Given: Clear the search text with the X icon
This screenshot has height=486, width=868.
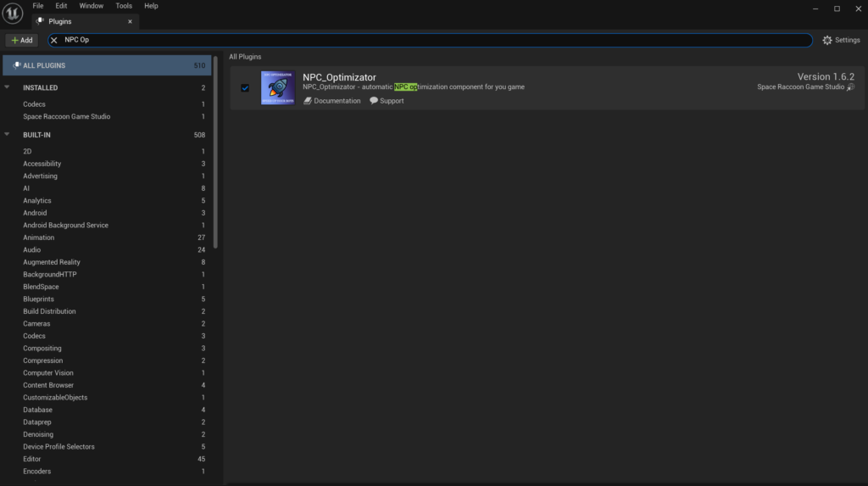Looking at the screenshot, I should (53, 40).
